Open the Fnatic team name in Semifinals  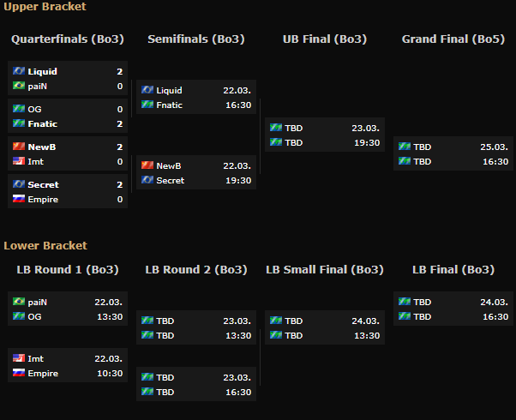point(170,105)
